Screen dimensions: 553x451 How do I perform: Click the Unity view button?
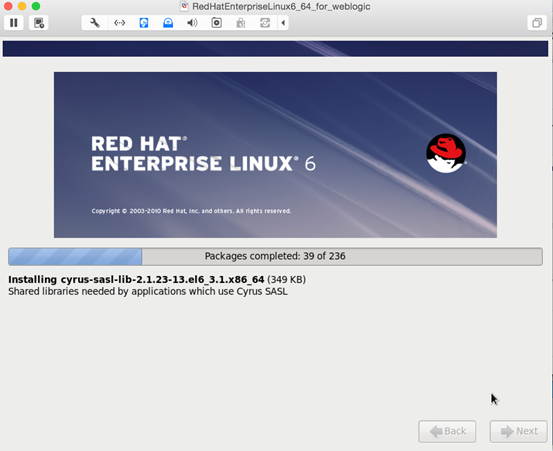[x=537, y=23]
